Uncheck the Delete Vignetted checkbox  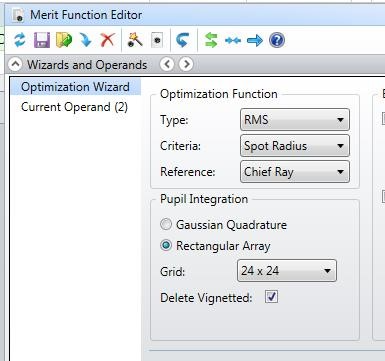[271, 296]
